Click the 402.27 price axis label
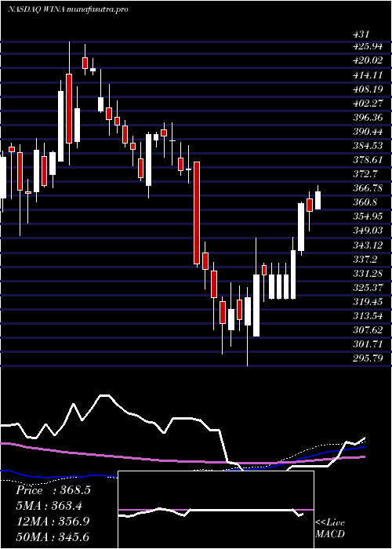392x549 pixels. tap(368, 104)
